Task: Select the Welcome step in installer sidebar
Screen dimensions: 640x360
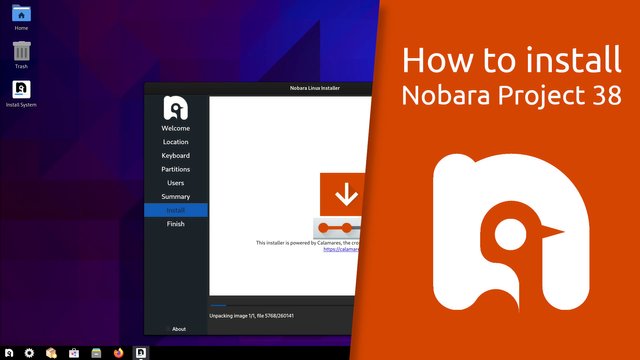Action: tap(176, 128)
